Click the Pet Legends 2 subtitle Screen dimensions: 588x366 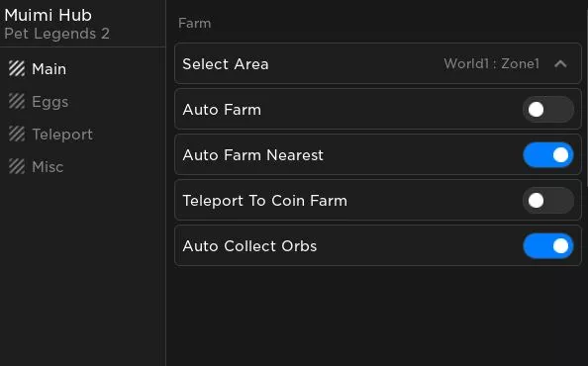coord(57,34)
